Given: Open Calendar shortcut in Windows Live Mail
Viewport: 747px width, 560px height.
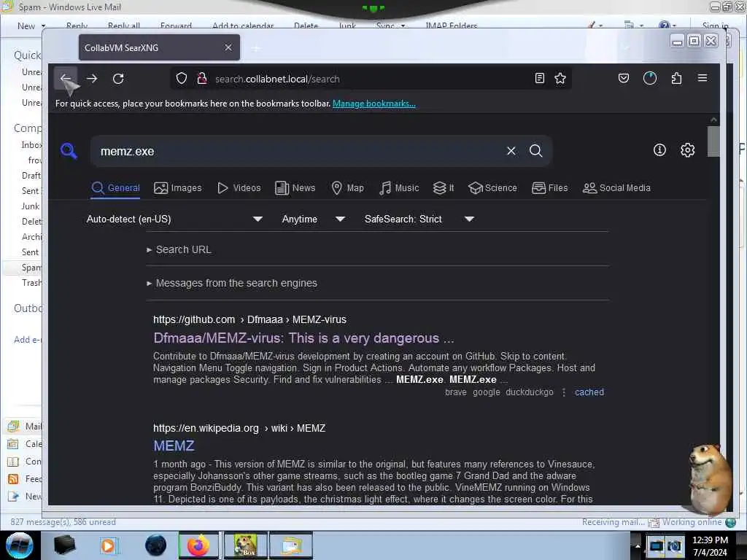Looking at the screenshot, I should pyautogui.click(x=24, y=444).
